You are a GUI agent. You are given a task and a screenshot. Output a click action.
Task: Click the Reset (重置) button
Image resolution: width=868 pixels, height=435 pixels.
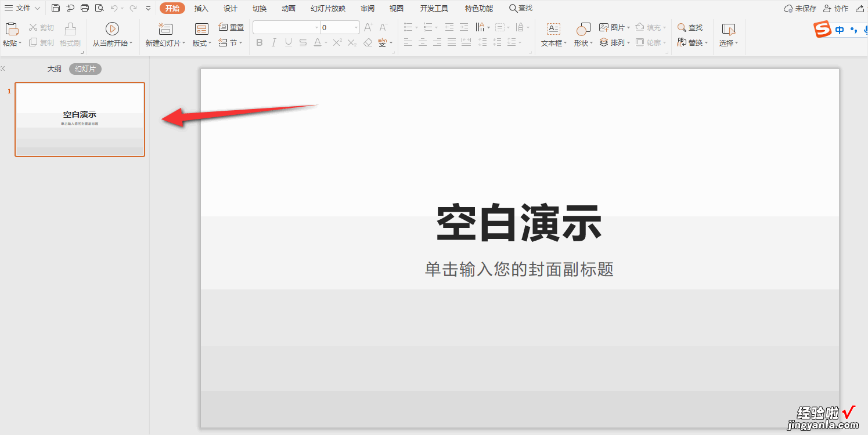tap(231, 27)
